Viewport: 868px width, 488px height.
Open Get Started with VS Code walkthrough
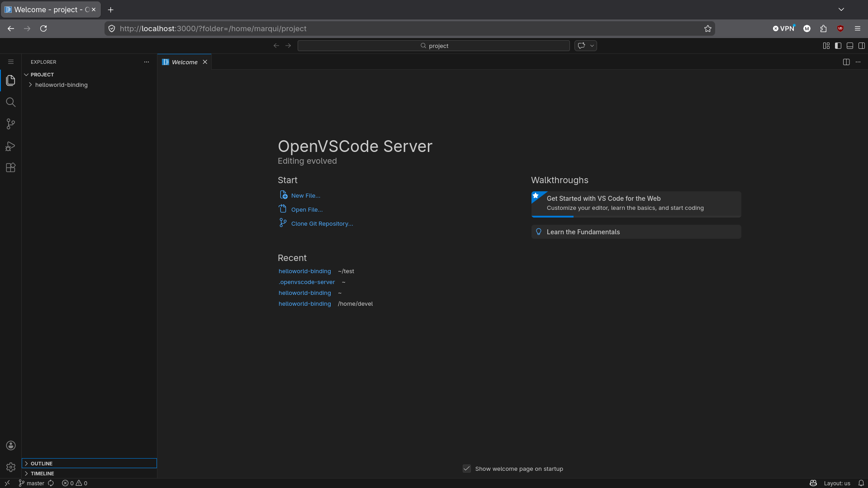(x=636, y=204)
